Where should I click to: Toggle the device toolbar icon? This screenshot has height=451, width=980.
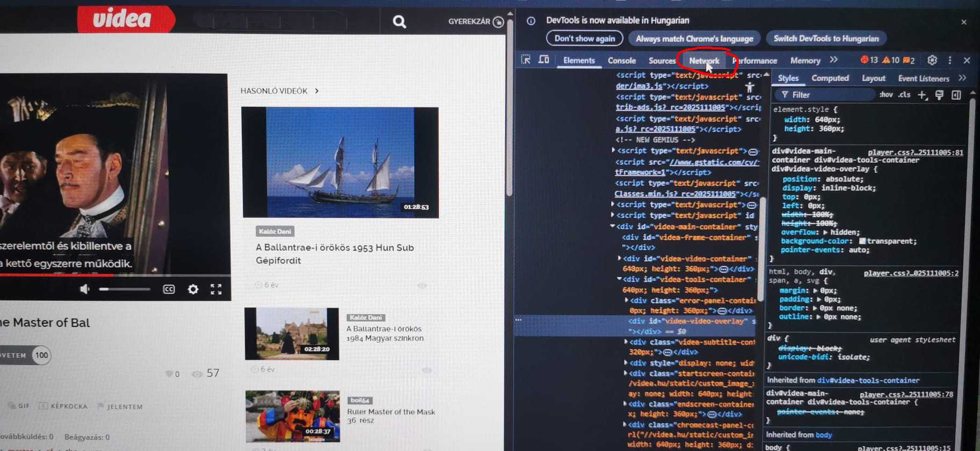(x=544, y=60)
